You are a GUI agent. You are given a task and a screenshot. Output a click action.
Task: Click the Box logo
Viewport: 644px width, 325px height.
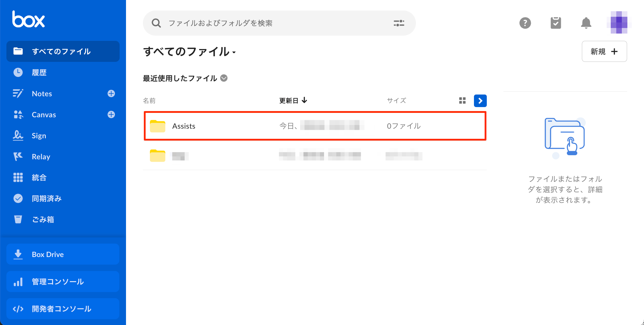coord(28,20)
